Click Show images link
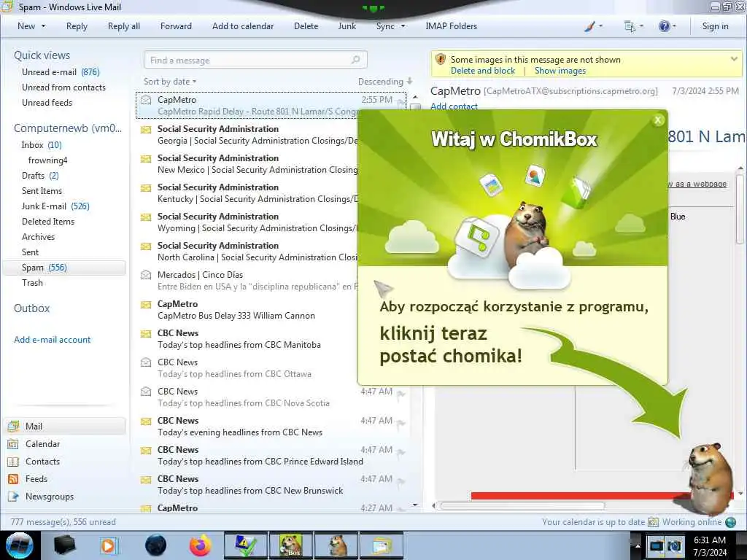The image size is (747, 560). pos(560,71)
